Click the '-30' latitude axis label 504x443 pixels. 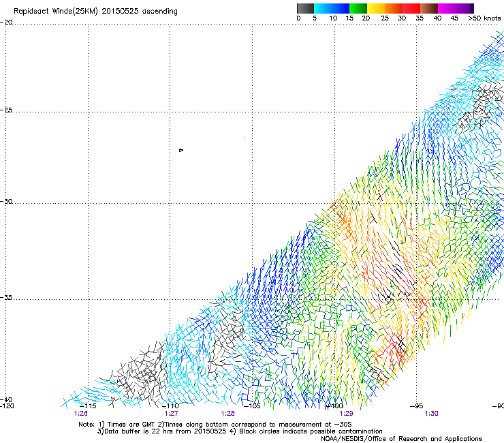[x=6, y=201]
